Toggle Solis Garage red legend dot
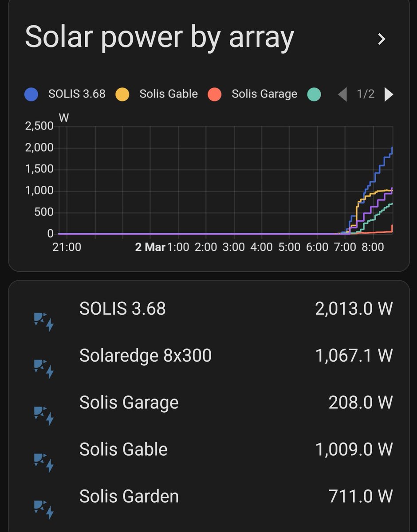The image size is (417, 532). click(214, 94)
